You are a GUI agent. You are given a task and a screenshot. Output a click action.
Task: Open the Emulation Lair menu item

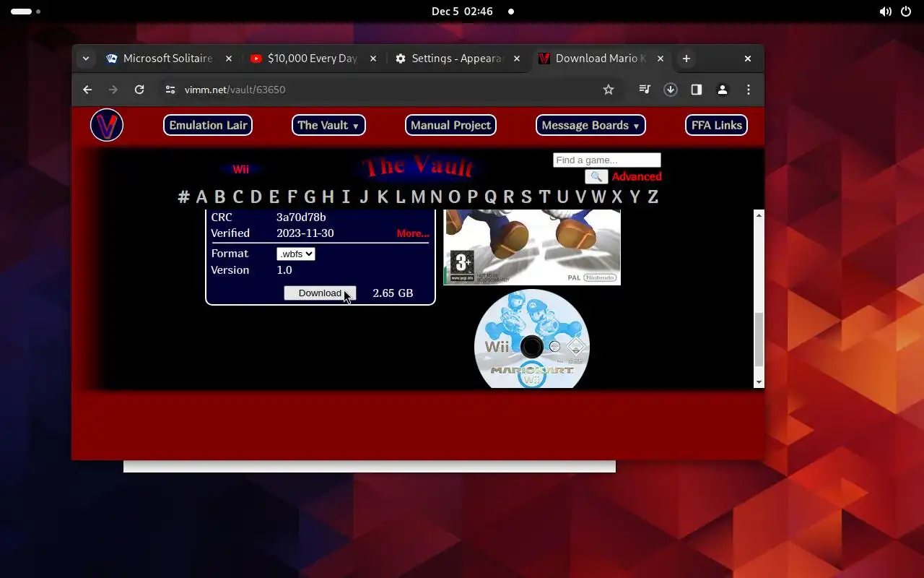[208, 125]
